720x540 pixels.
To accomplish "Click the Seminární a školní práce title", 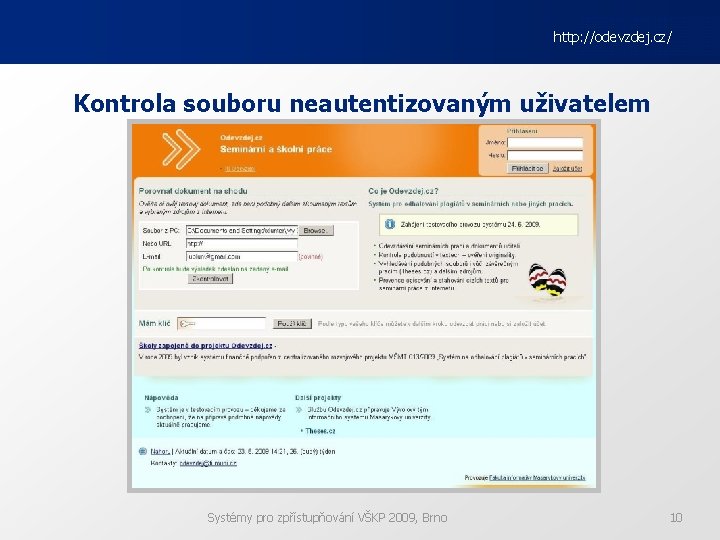I will point(276,149).
